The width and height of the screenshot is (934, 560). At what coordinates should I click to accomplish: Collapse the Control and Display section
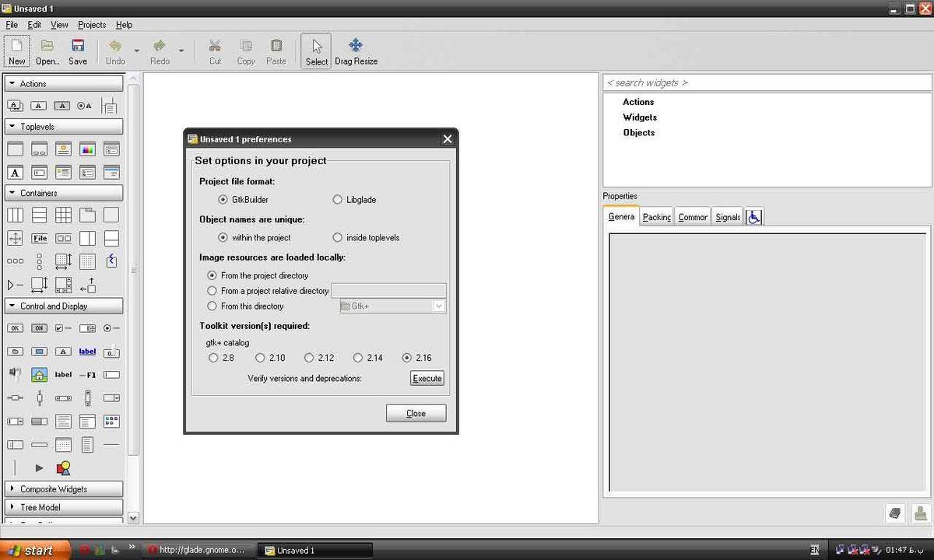64,306
